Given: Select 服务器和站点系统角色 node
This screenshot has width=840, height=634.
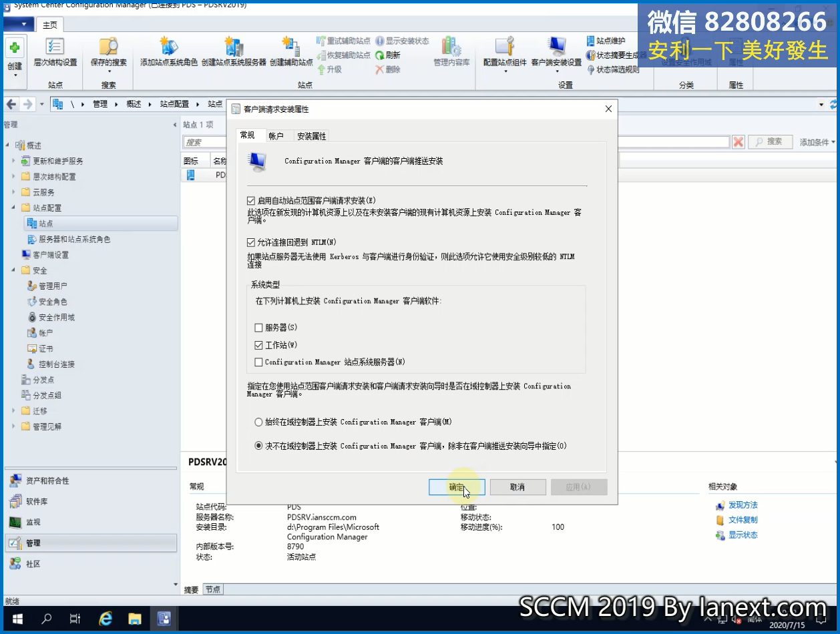Looking at the screenshot, I should [69, 239].
